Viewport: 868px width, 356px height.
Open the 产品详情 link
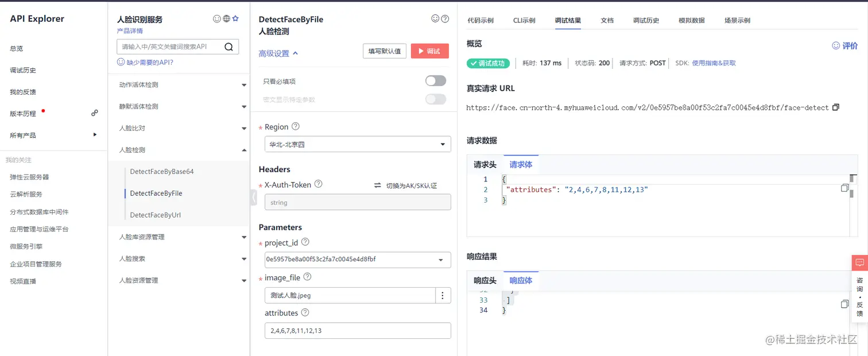point(130,31)
